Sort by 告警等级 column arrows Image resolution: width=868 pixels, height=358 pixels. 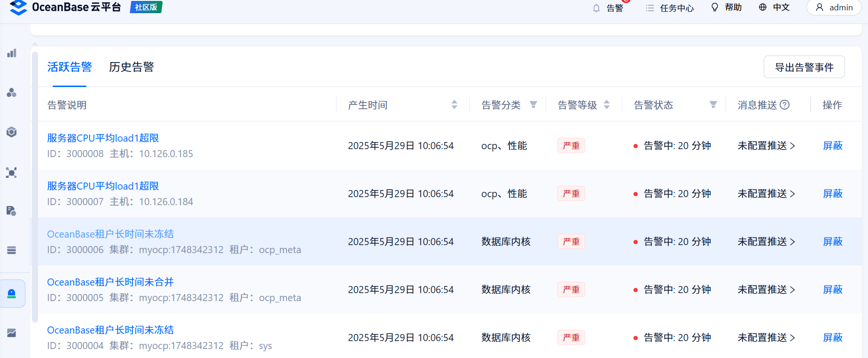click(607, 104)
